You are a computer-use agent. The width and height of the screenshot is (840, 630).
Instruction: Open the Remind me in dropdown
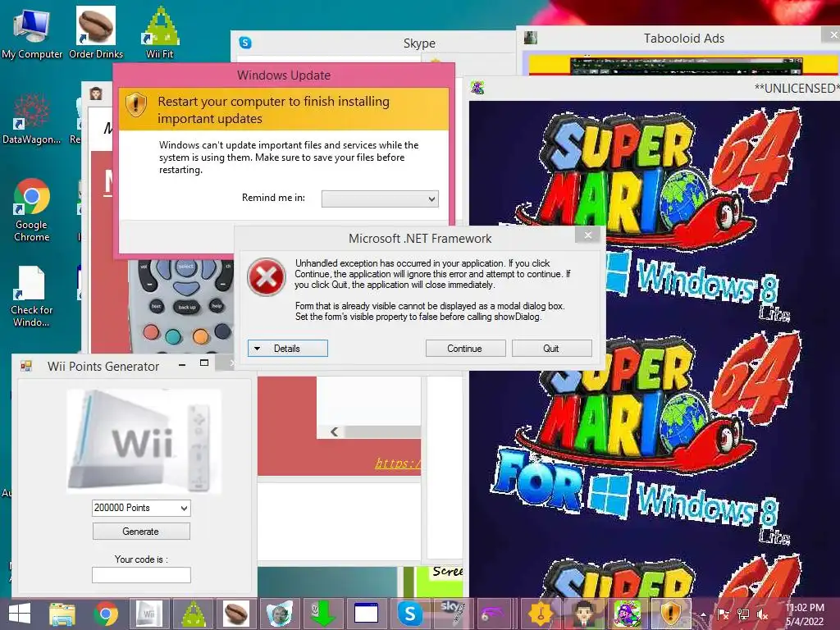pyautogui.click(x=380, y=199)
